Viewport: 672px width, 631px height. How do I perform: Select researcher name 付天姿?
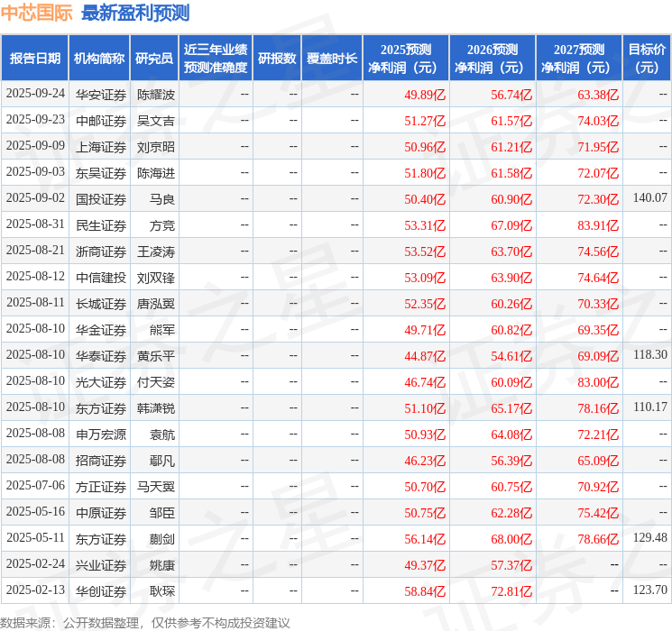[155, 382]
